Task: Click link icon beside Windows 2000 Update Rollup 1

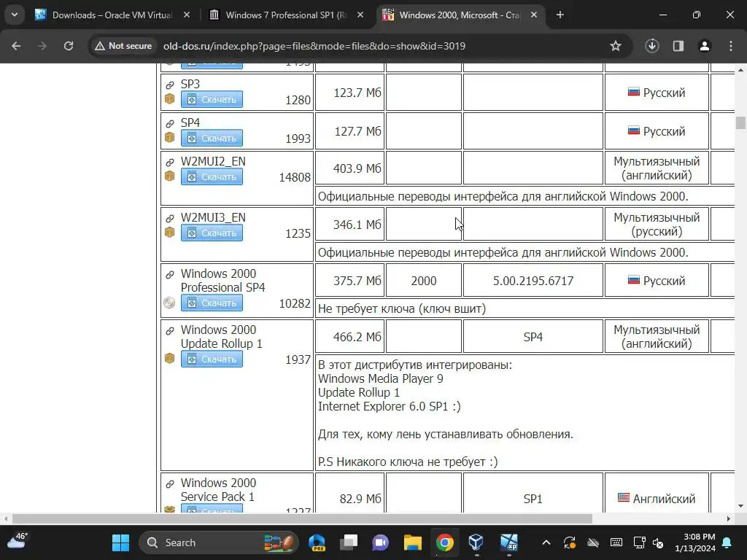Action: click(169, 330)
